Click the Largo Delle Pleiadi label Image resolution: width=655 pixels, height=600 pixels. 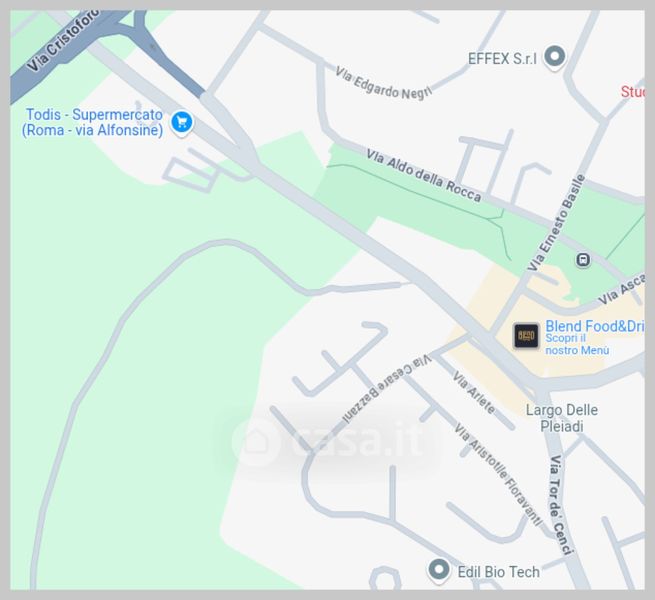click(561, 418)
